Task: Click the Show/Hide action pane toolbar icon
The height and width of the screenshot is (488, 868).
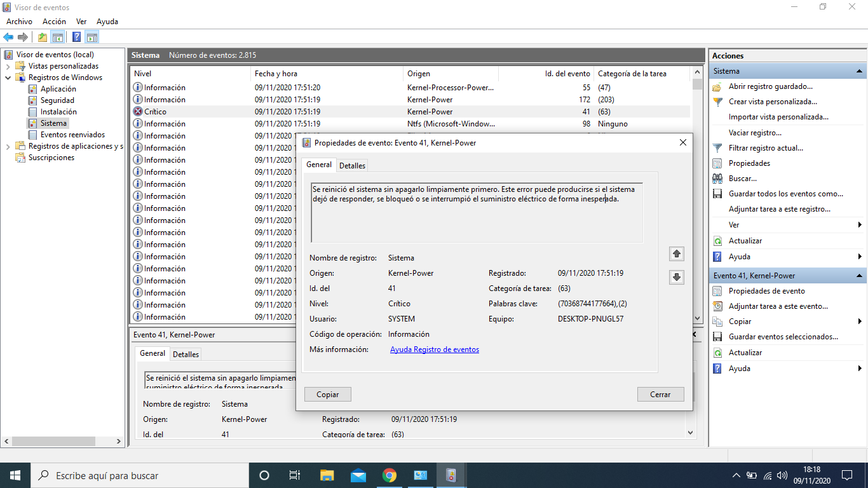Action: [x=92, y=37]
